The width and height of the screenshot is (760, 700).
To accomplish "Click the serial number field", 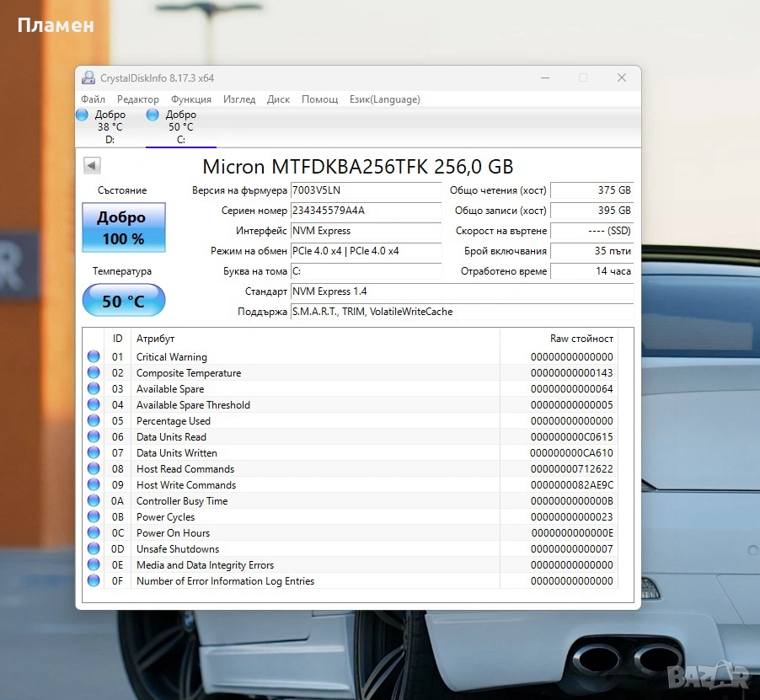I will [365, 211].
